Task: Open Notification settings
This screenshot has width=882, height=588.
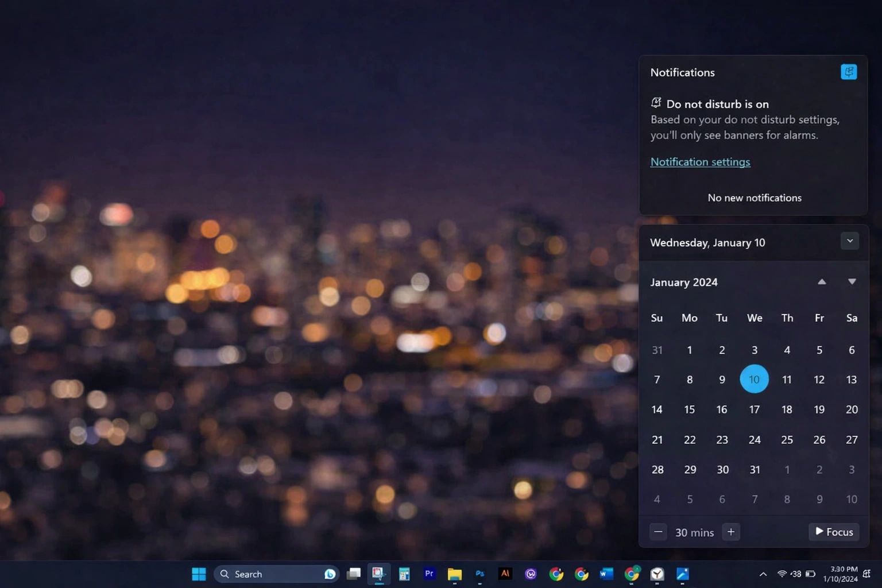Action: coord(700,162)
